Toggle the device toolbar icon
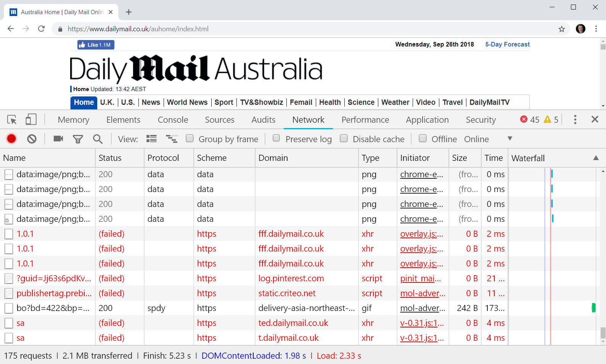Screen dimensions: 606x364 click(x=31, y=120)
